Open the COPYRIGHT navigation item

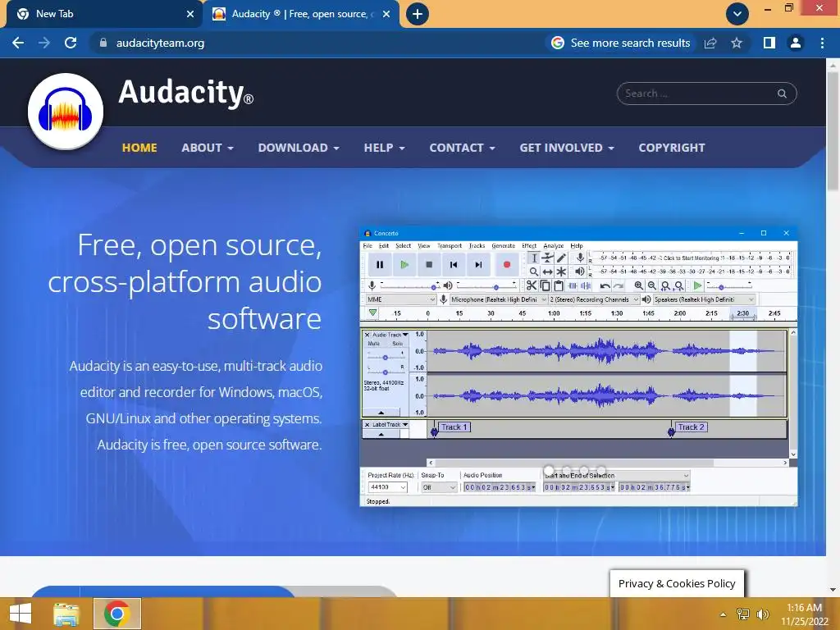click(x=672, y=148)
